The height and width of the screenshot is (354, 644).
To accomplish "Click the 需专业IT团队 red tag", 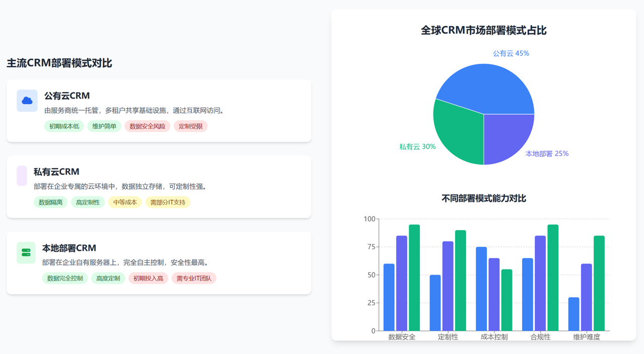I will [x=194, y=278].
